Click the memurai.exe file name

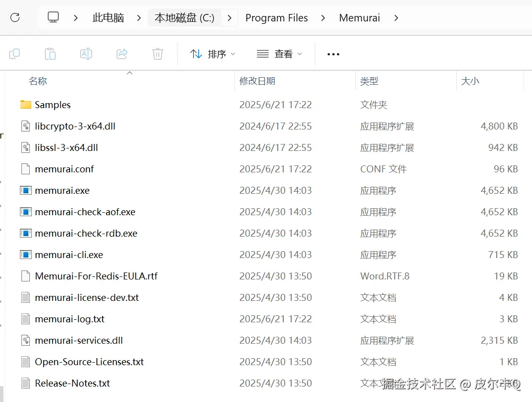pos(62,190)
